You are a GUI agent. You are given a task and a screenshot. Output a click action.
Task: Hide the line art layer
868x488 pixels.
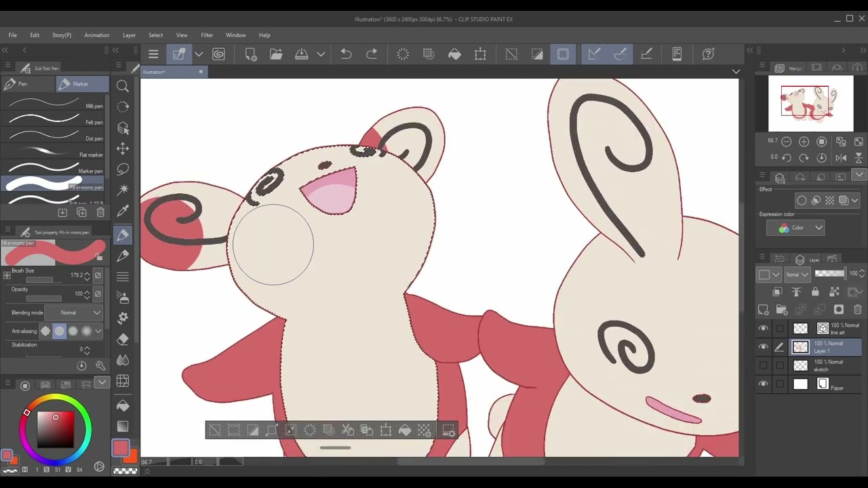[x=763, y=329]
